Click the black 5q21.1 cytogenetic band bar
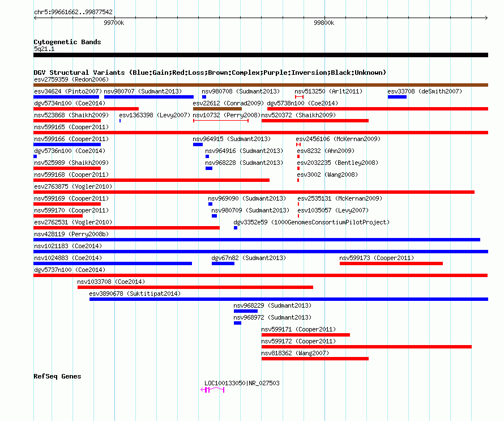The height and width of the screenshot is (421, 504). coord(260,55)
